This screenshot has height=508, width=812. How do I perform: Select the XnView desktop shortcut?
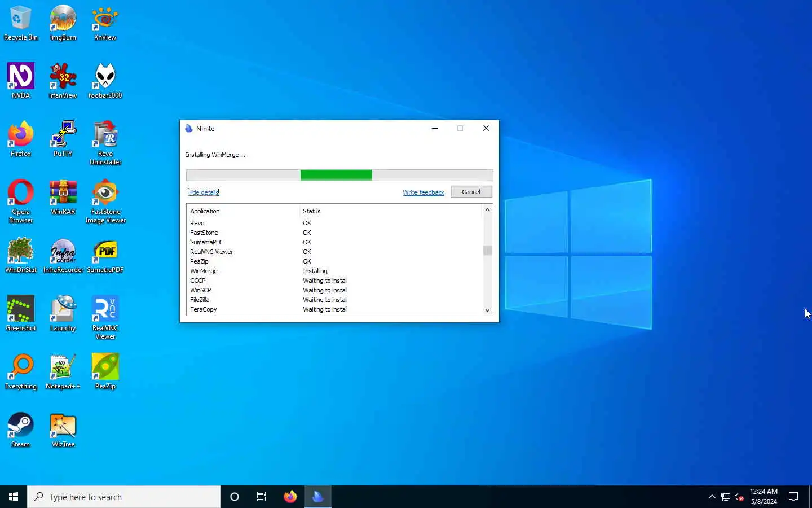click(x=105, y=23)
